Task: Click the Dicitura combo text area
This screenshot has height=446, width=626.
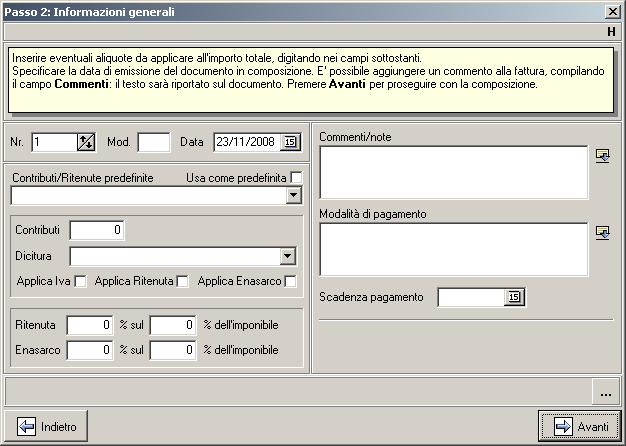Action: [x=175, y=256]
